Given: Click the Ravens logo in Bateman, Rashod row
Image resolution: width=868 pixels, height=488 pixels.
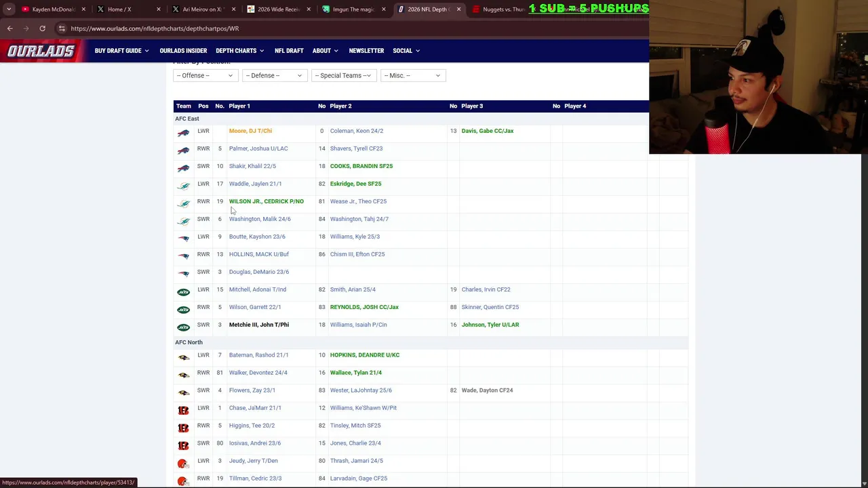Looking at the screenshot, I should [183, 358].
